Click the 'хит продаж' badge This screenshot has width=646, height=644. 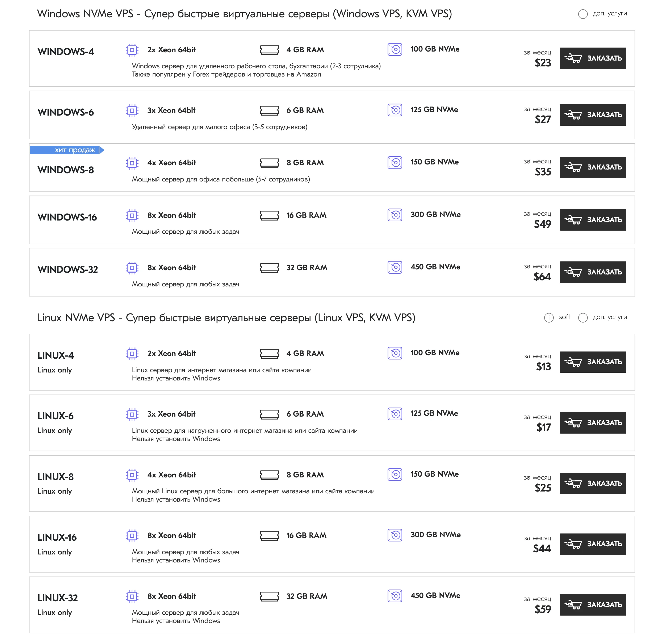coord(67,150)
